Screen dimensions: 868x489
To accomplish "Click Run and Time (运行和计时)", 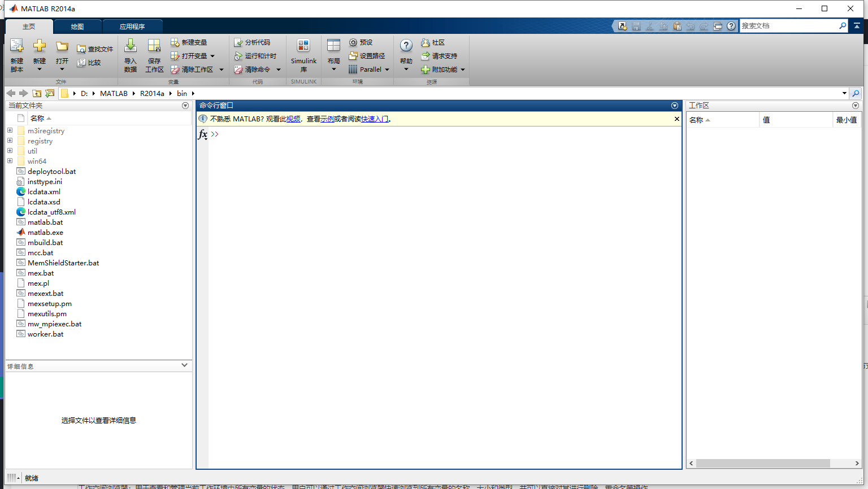I will click(255, 56).
